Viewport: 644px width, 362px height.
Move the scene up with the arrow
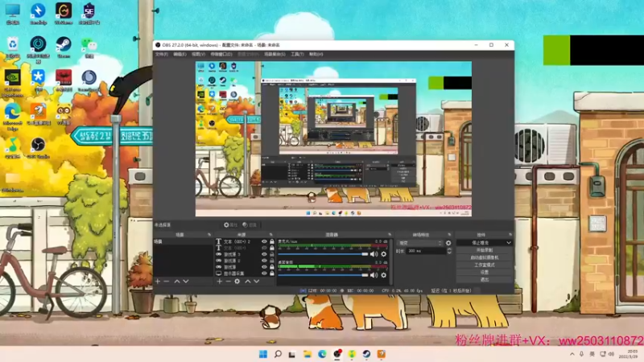click(177, 282)
